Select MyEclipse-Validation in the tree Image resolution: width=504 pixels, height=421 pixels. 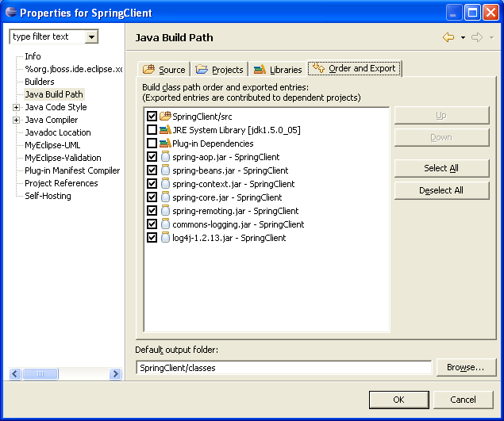tap(63, 158)
